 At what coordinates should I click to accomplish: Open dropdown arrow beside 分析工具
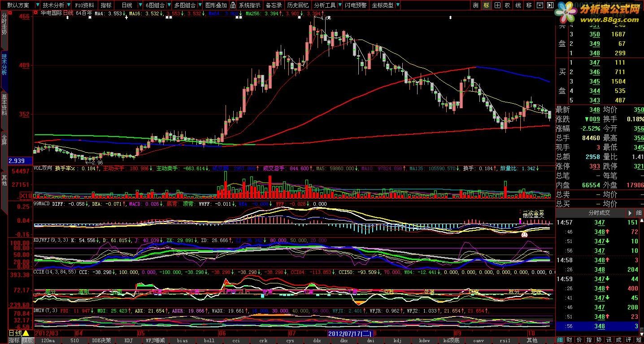point(339,5)
